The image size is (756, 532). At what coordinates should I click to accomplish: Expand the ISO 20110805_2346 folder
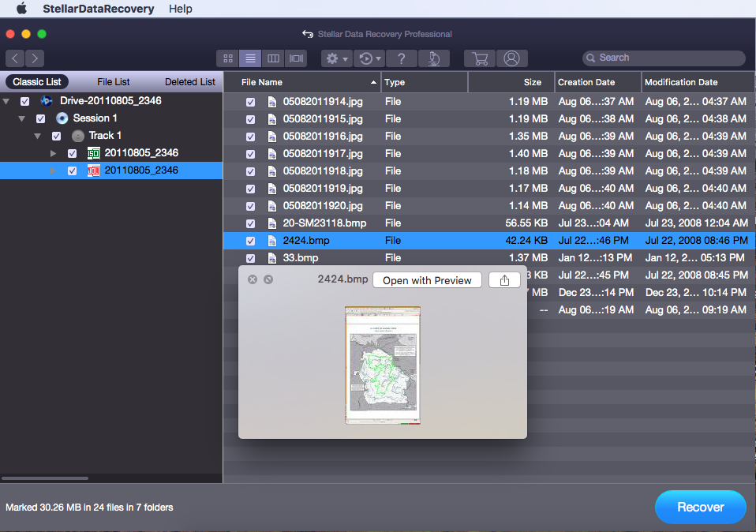(x=54, y=153)
